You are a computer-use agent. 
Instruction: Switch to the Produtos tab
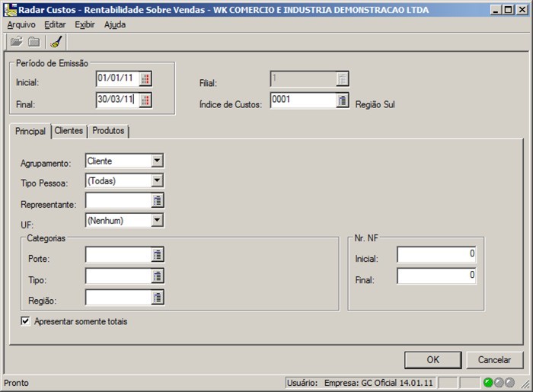pyautogui.click(x=108, y=131)
